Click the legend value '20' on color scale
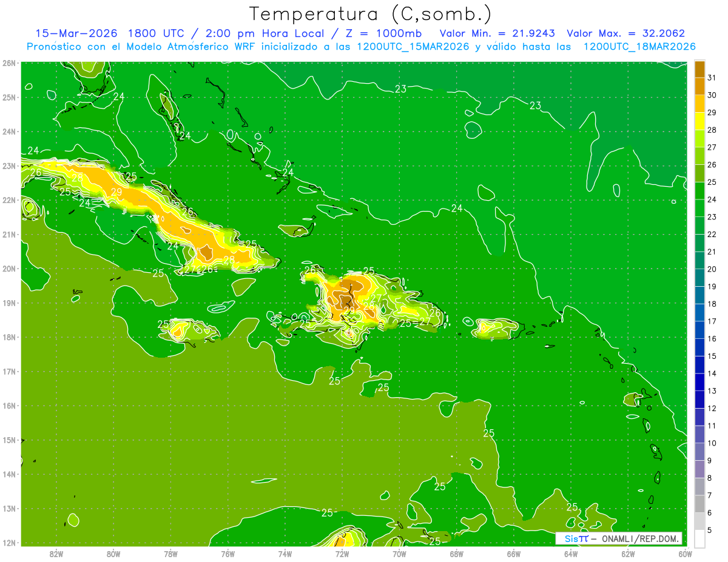This screenshot has height=562, width=728. pos(712,269)
